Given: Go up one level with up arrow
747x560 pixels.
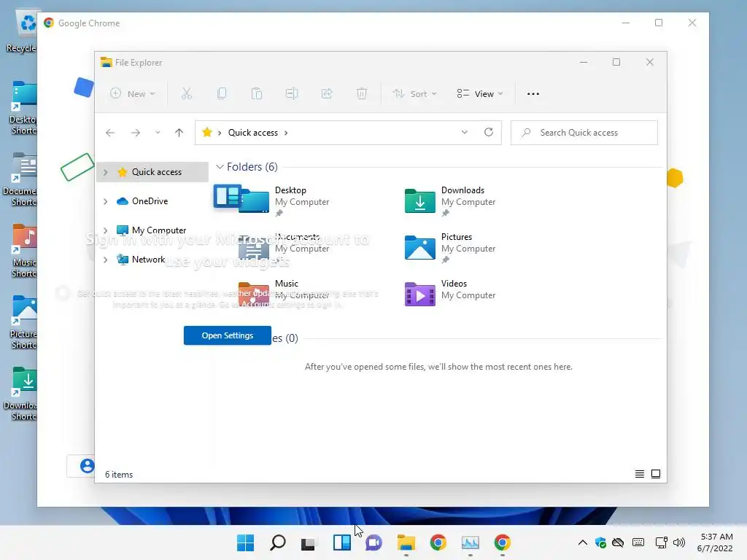Looking at the screenshot, I should 179,133.
